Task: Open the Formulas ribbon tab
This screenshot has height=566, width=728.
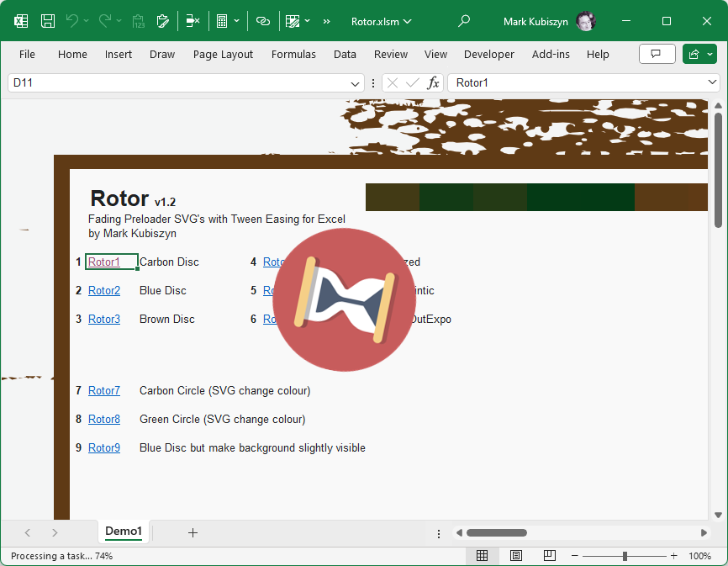Action: (293, 54)
